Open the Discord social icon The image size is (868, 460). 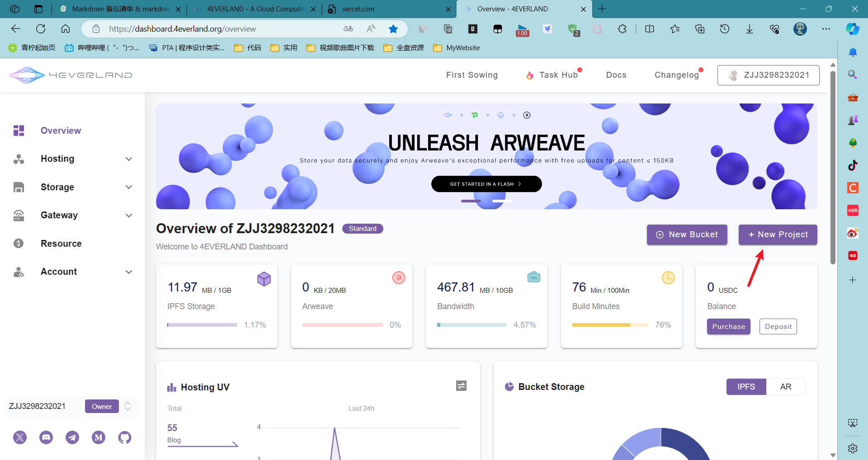(46, 437)
